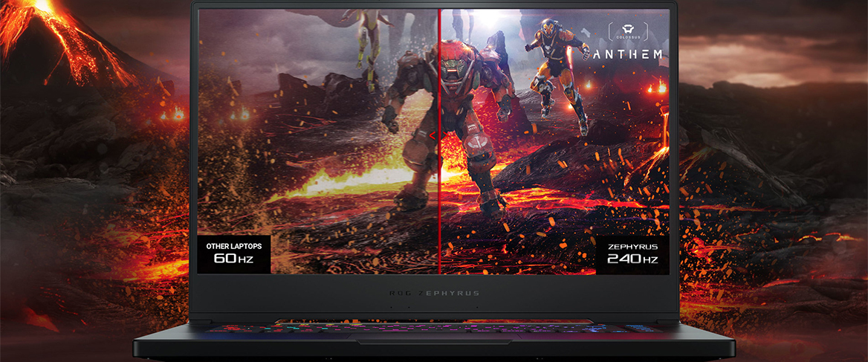The image size is (868, 362).
Task: Click the red vertical comparison divider line
Action: click(439, 208)
